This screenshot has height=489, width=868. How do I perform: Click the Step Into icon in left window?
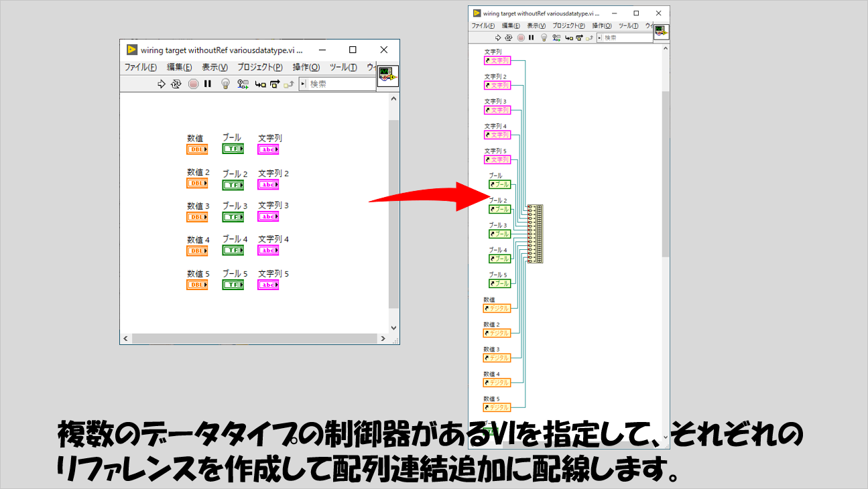(x=260, y=84)
